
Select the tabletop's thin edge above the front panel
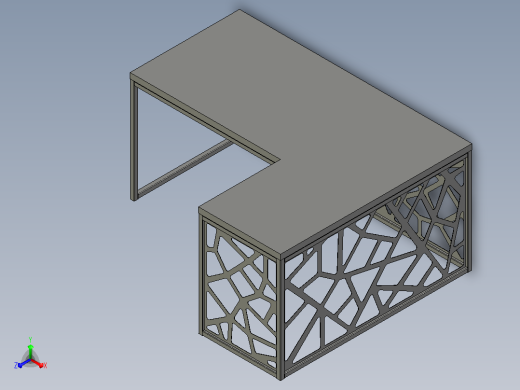point(377,201)
